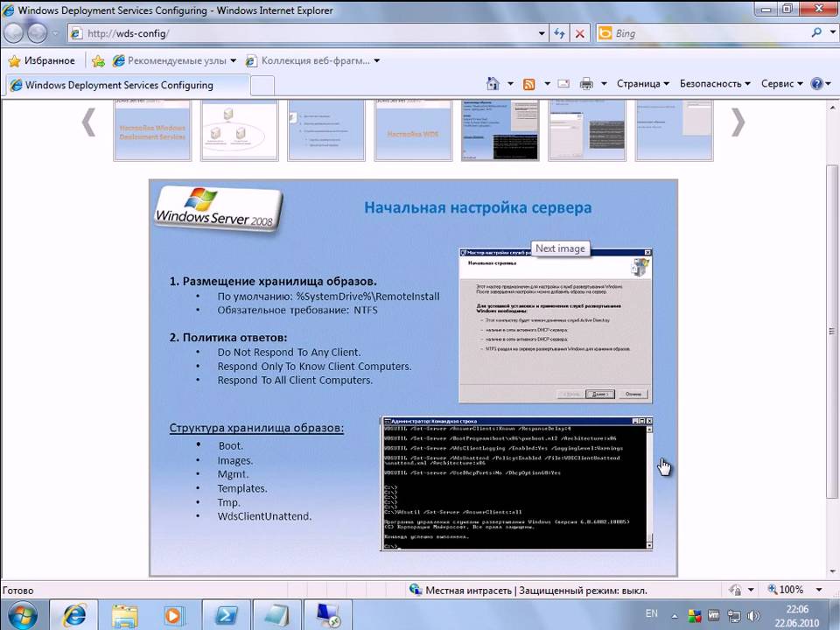Expand the Home button dropdown arrow
Viewport: 840px width, 630px height.
coord(510,84)
